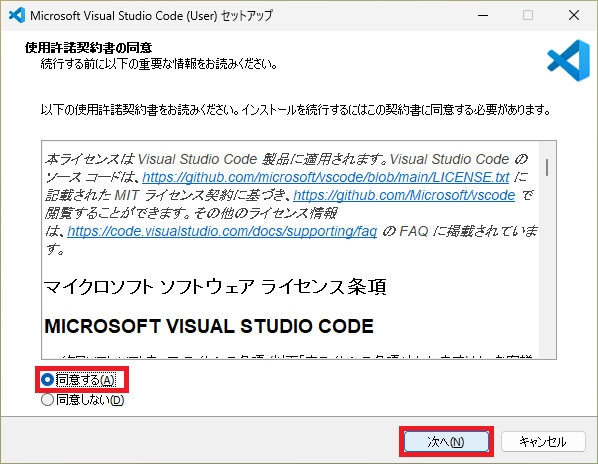This screenshot has width=598, height=464.
Task: Open the code.visualstudio.com supporting/faq link
Action: [x=222, y=231]
